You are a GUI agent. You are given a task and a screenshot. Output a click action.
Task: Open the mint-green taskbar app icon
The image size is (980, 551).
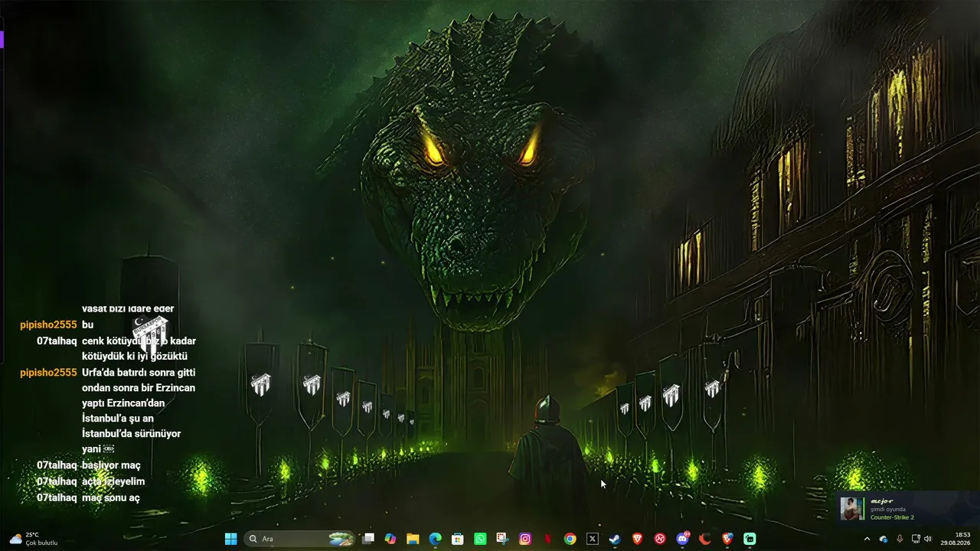click(x=750, y=539)
